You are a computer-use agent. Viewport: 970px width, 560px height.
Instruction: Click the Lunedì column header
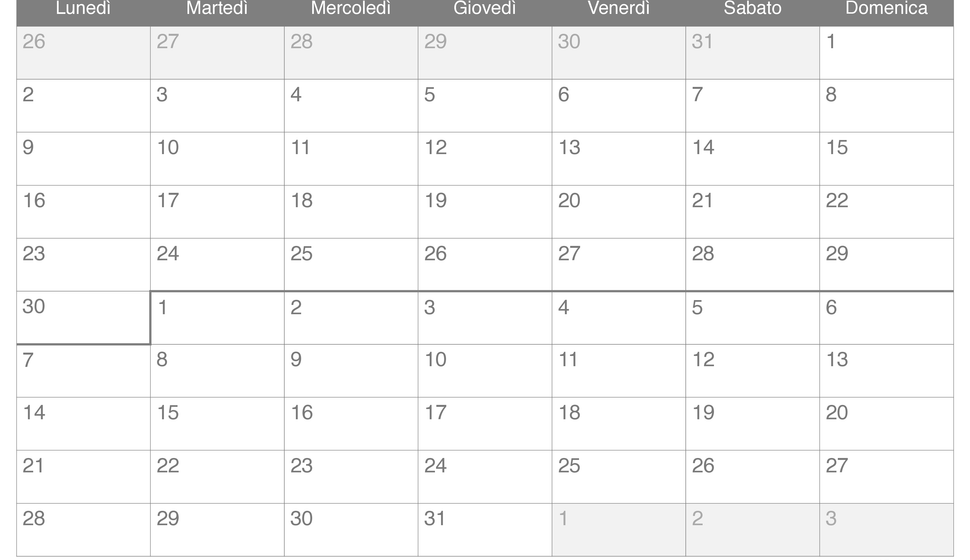pyautogui.click(x=83, y=9)
